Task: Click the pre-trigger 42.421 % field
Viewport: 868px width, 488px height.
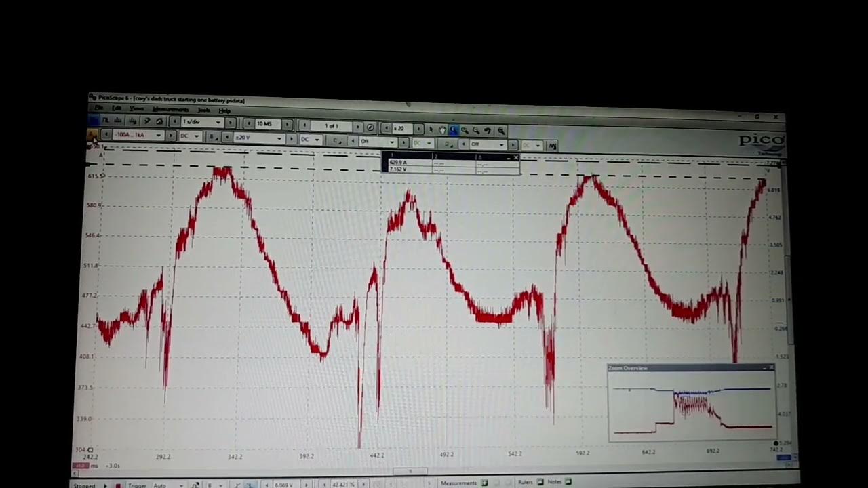Action: [342, 484]
